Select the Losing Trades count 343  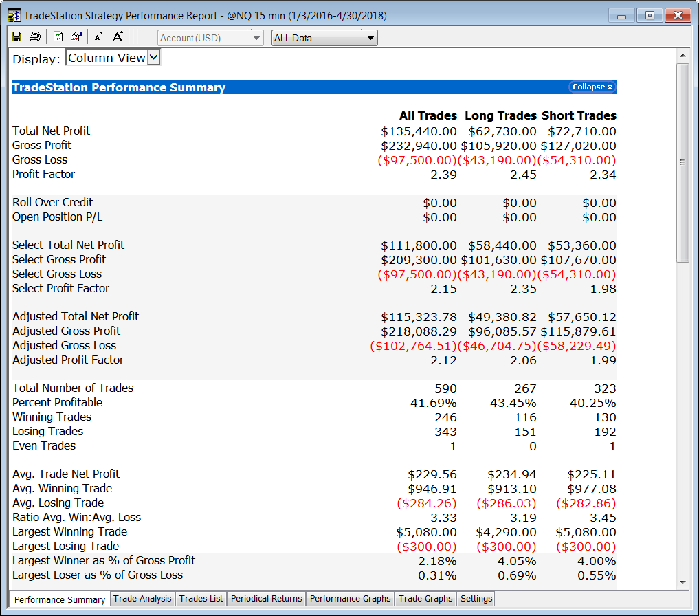pos(446,432)
